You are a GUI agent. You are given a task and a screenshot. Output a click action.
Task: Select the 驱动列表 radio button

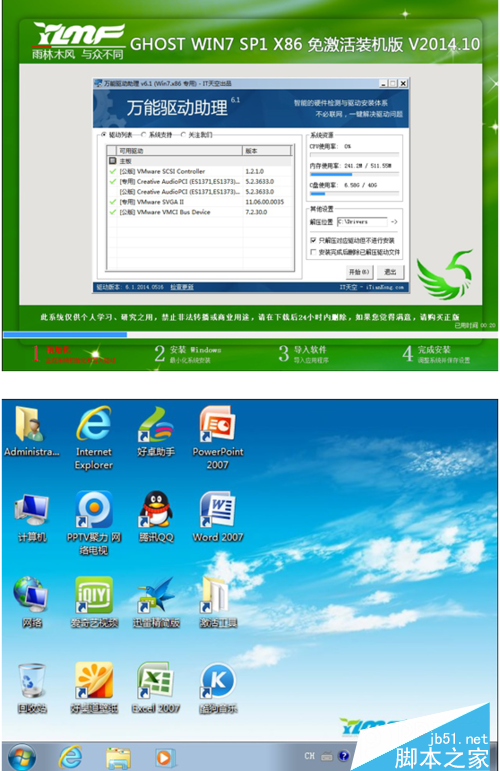[x=104, y=135]
